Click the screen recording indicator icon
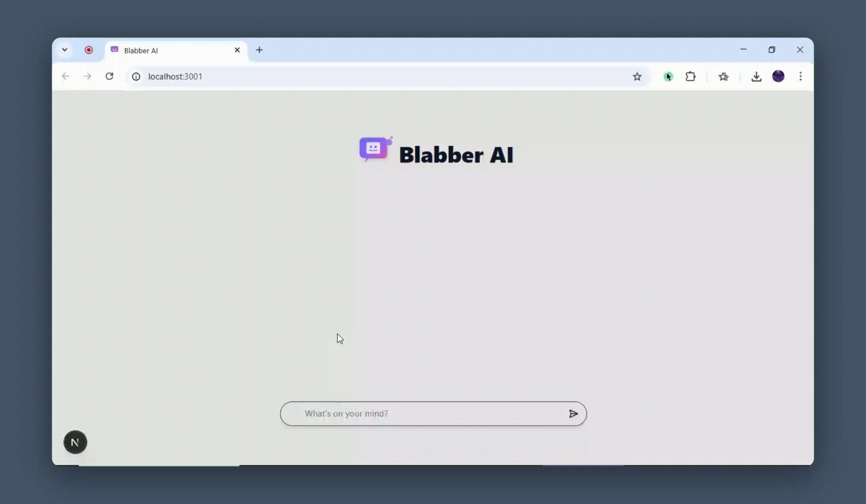This screenshot has width=866, height=504. pos(89,50)
